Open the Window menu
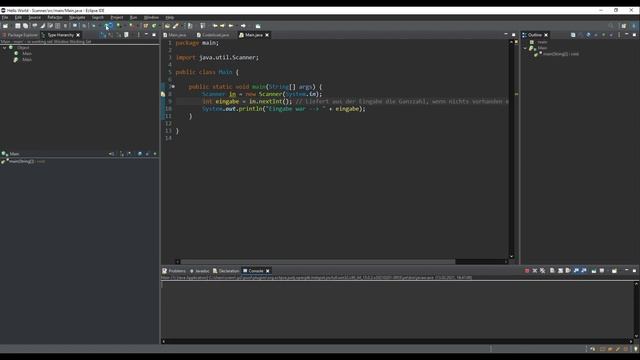The image size is (640, 360). (151, 18)
